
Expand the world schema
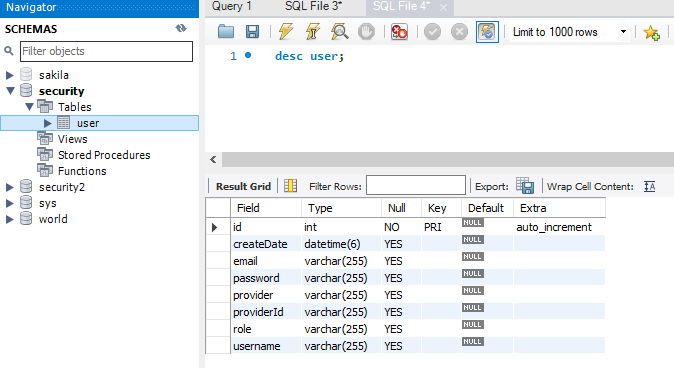click(9, 219)
